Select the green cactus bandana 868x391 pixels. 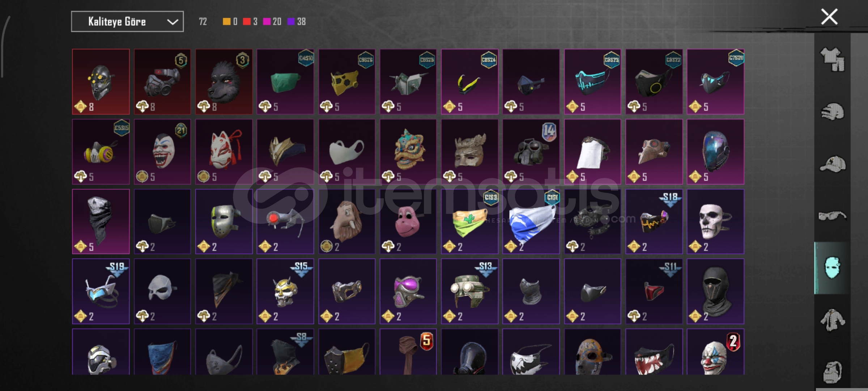pos(469,222)
